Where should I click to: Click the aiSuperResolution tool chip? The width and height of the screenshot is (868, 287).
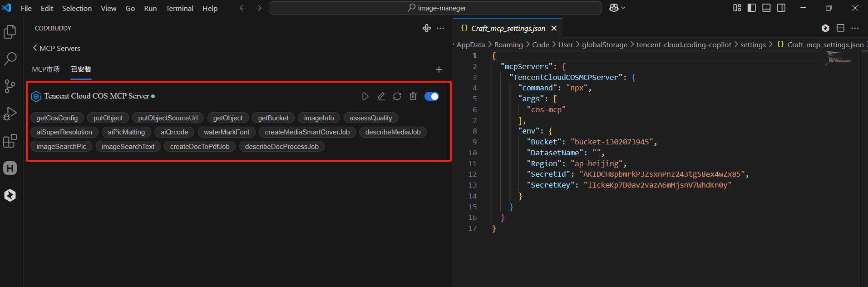click(x=64, y=132)
